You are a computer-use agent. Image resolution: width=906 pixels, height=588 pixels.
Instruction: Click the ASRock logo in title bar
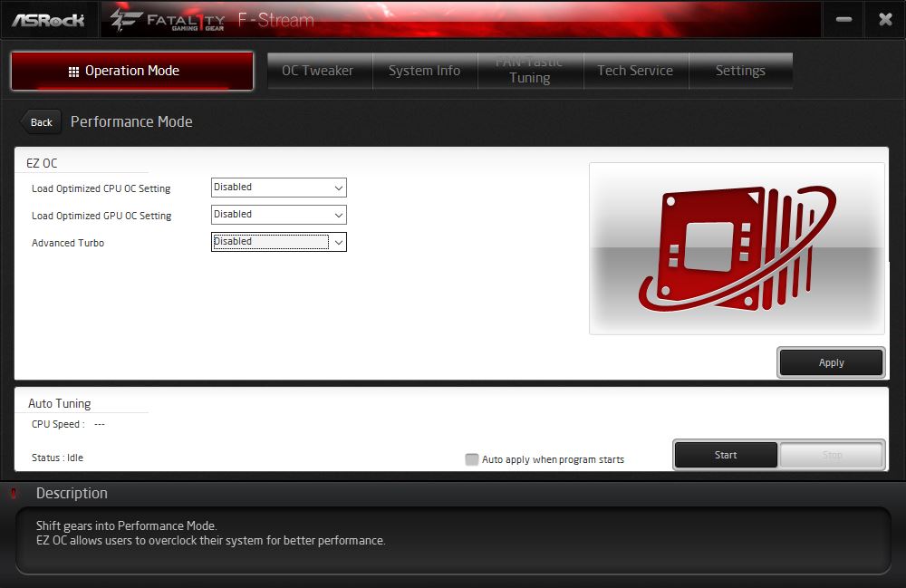[49, 19]
